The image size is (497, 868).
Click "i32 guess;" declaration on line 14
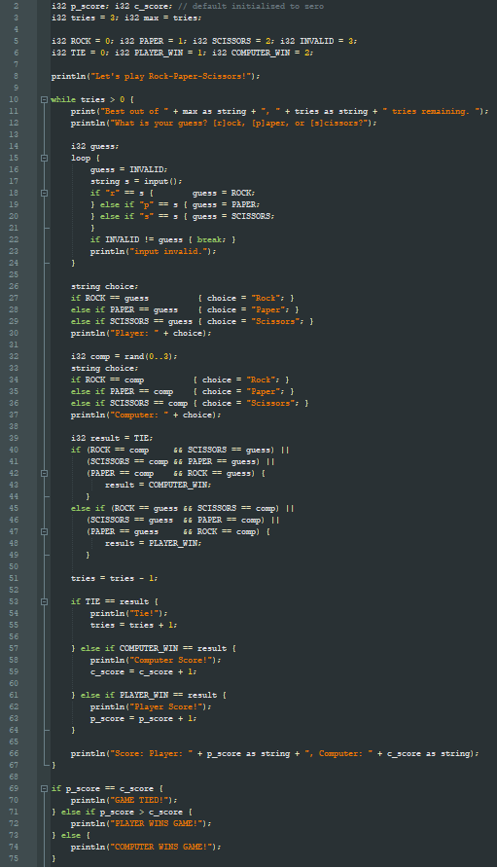point(94,147)
